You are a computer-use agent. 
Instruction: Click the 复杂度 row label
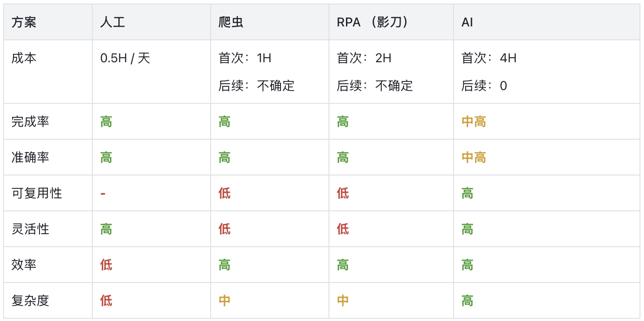(x=30, y=300)
